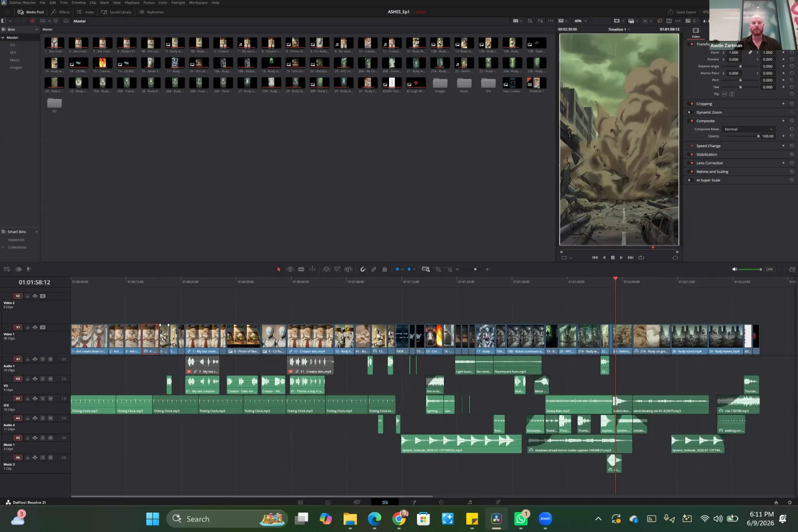Image resolution: width=798 pixels, height=532 pixels.
Task: Select the Timeline 1 thumbnail in media pool
Action: [536, 83]
